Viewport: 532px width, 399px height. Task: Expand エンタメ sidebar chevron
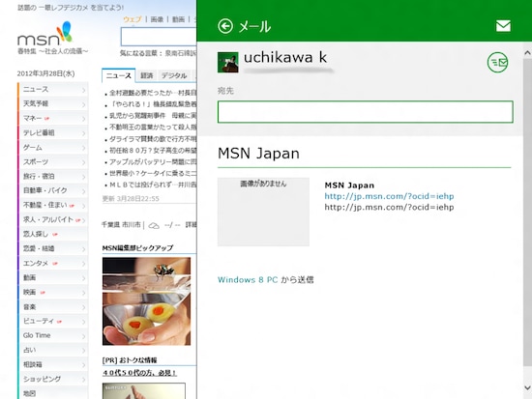point(83,264)
